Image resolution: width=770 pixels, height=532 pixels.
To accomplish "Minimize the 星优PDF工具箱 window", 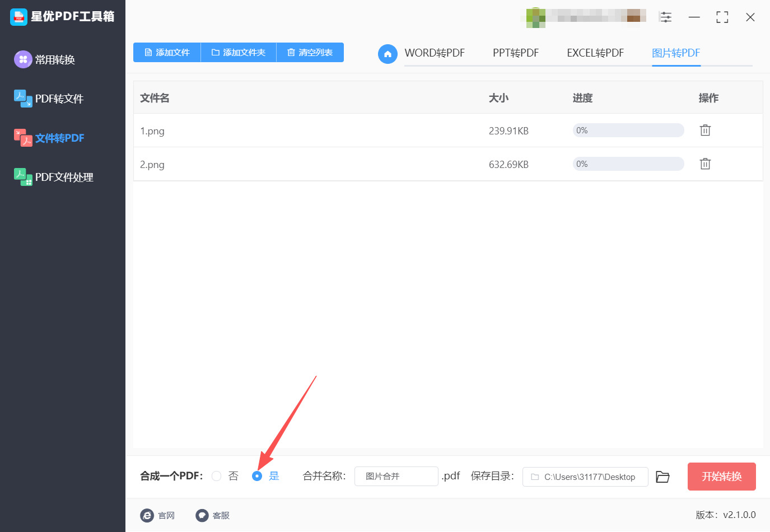I will (x=694, y=17).
